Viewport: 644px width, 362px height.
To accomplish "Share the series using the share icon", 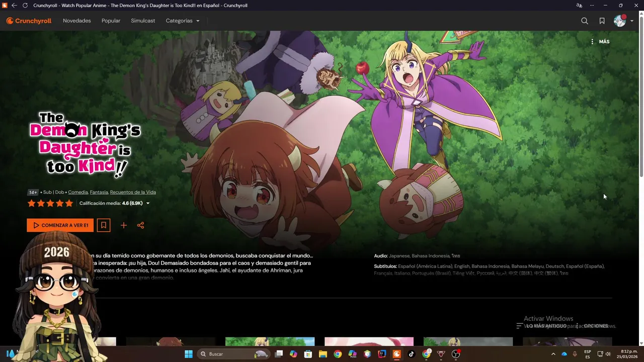I will (x=140, y=225).
